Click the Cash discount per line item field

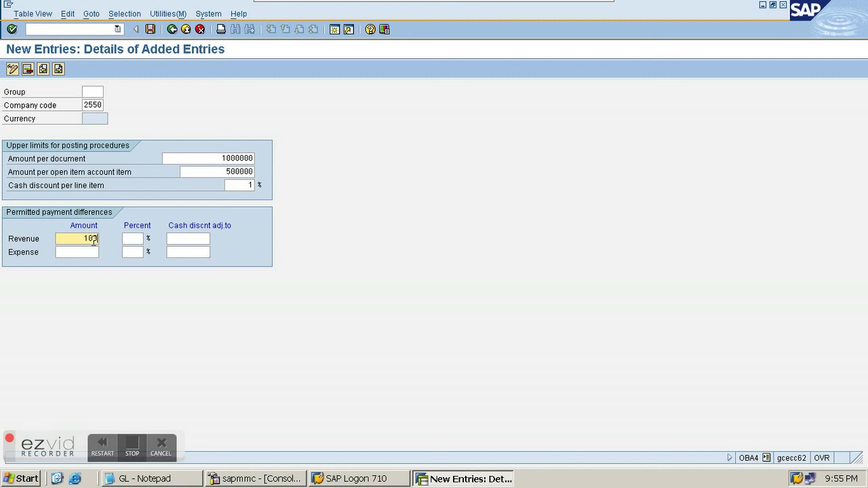pos(239,185)
